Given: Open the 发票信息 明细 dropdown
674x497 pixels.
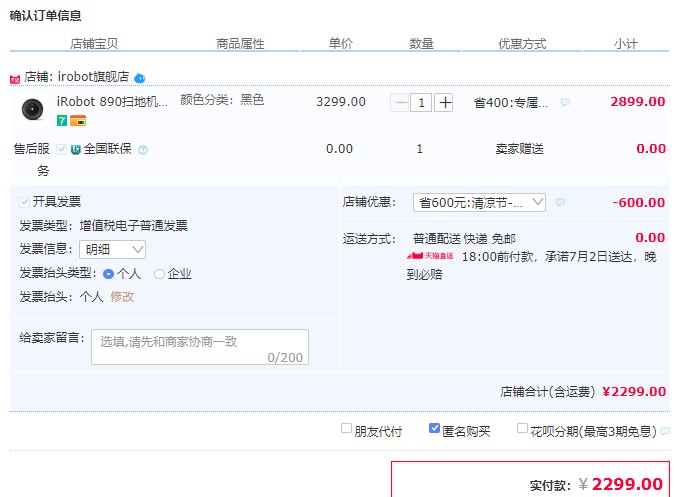Looking at the screenshot, I should 113,249.
